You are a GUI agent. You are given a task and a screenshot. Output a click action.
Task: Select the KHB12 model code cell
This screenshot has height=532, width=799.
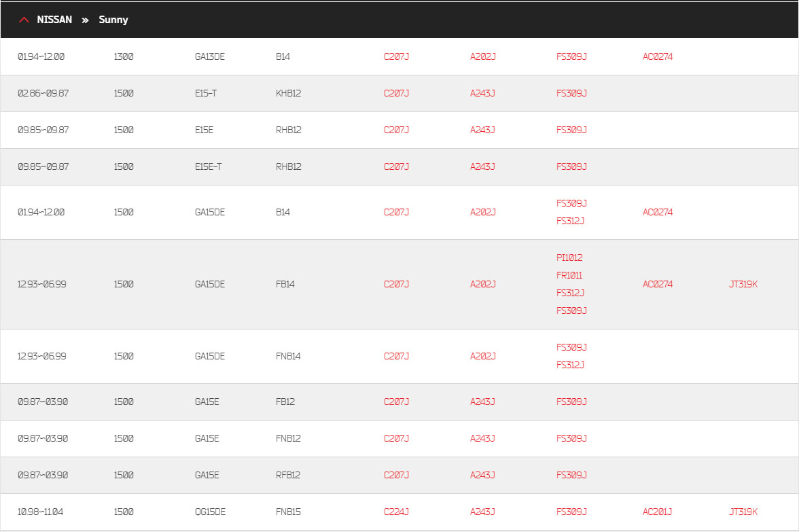point(288,93)
